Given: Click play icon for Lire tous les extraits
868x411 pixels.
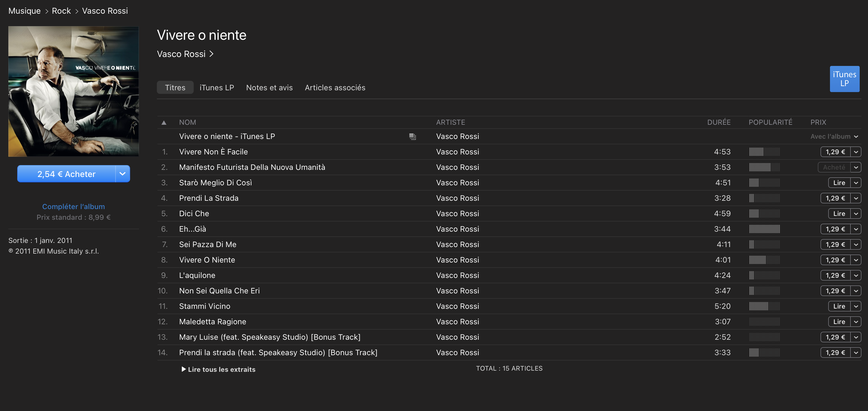Looking at the screenshot, I should point(184,369).
